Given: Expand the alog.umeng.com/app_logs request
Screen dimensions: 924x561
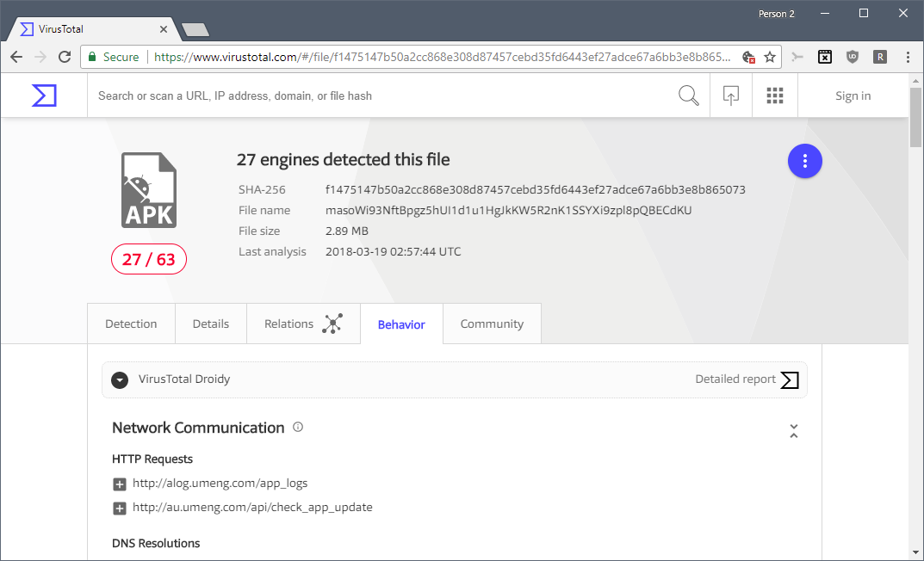Looking at the screenshot, I should click(x=120, y=484).
